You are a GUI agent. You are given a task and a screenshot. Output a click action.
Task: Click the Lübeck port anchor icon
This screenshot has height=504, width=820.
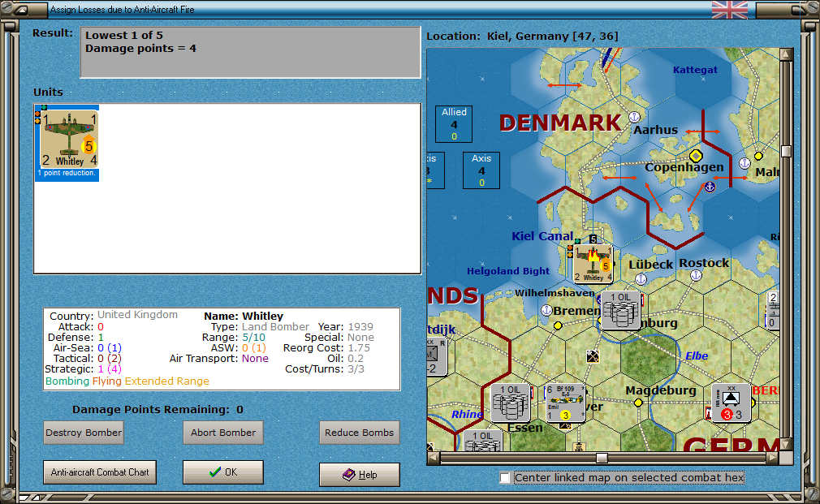(x=641, y=279)
